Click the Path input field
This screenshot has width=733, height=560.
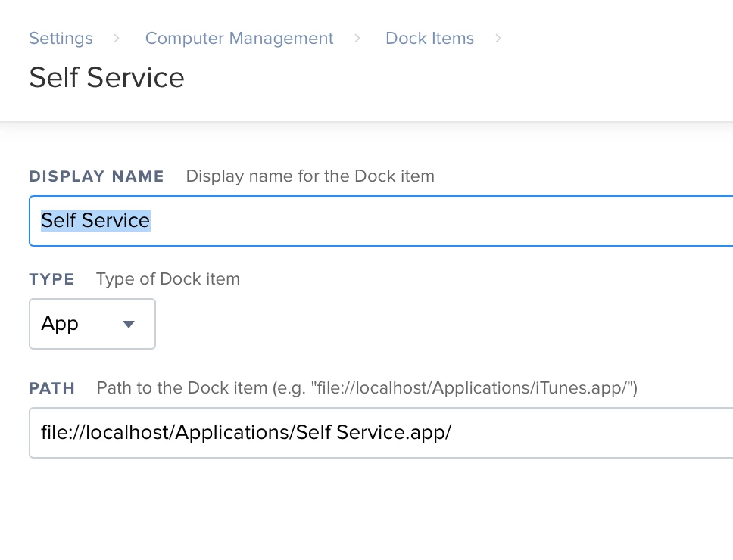(381, 433)
